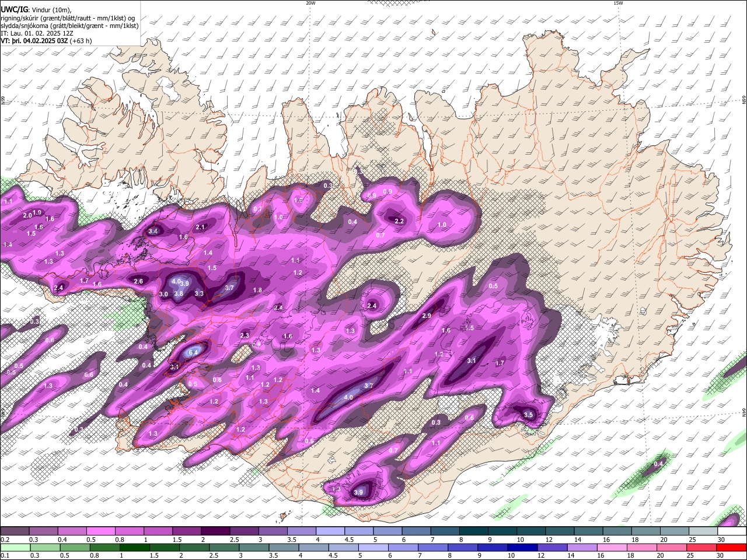The width and height of the screenshot is (747, 560).
Task: Click the 3.3 precipitation value label
Action: 199,293
